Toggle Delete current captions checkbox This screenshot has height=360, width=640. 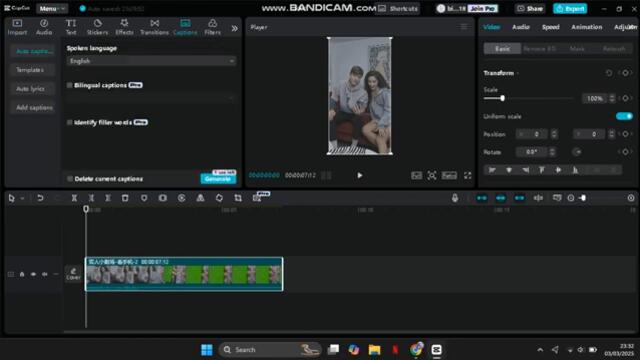pos(70,179)
